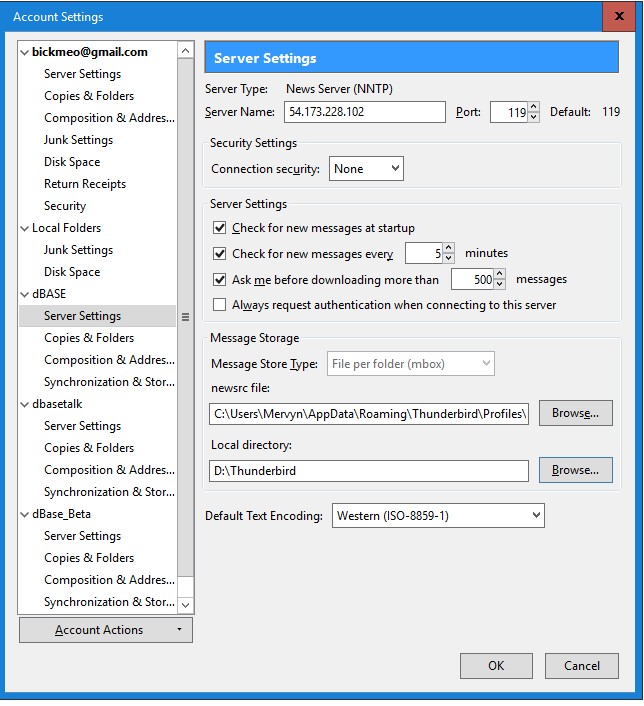Screen dimensions: 644x706
Task: Collapse the dBASE account tree node
Action: coord(25,294)
